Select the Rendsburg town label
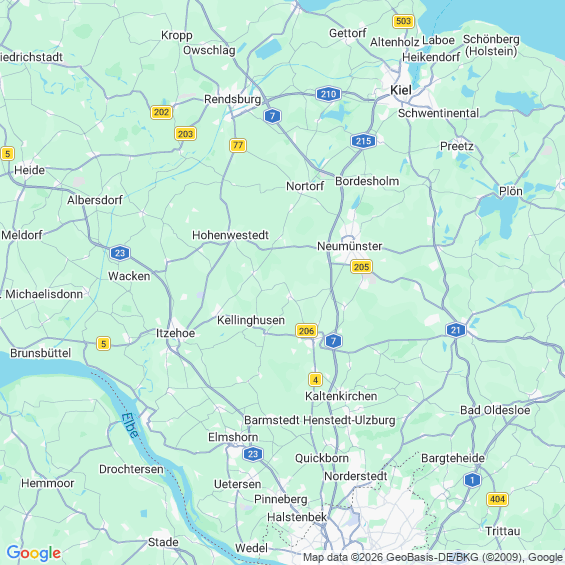The height and width of the screenshot is (565, 565). pyautogui.click(x=232, y=99)
